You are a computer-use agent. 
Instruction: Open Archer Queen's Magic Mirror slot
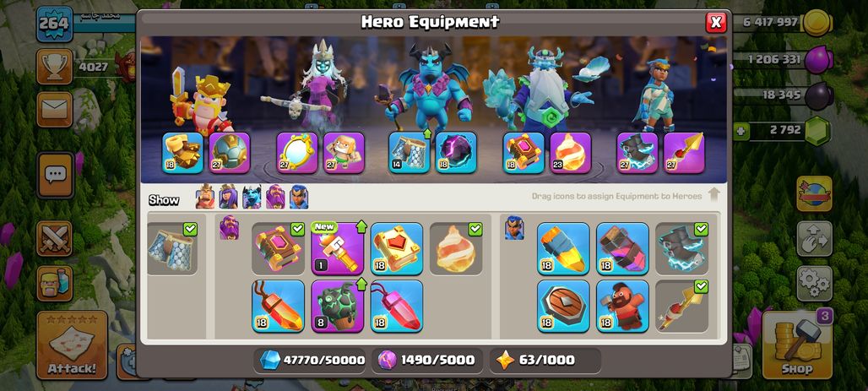pyautogui.click(x=297, y=152)
